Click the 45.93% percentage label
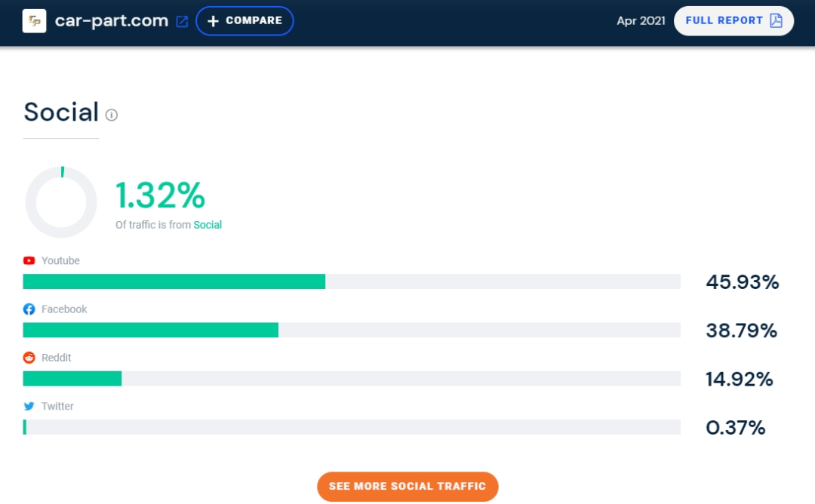 [742, 282]
